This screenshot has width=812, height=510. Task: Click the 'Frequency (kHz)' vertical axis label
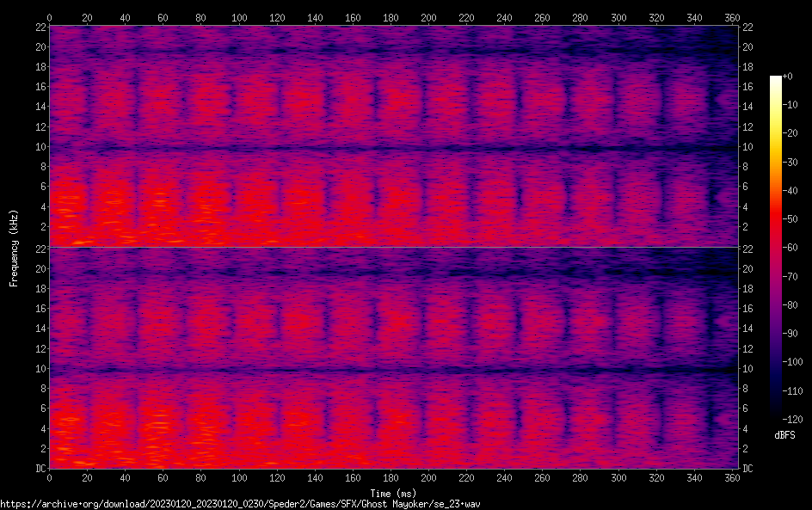[x=14, y=247]
